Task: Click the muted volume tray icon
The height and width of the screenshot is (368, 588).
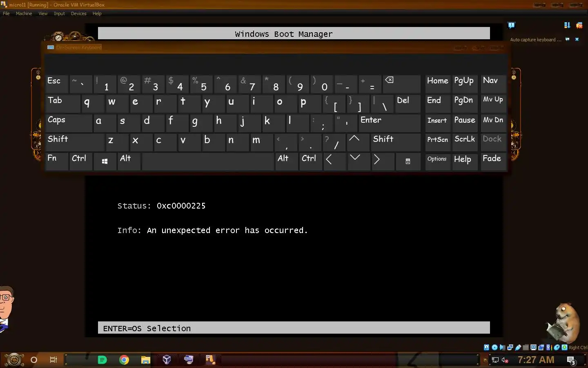Action: 505,360
